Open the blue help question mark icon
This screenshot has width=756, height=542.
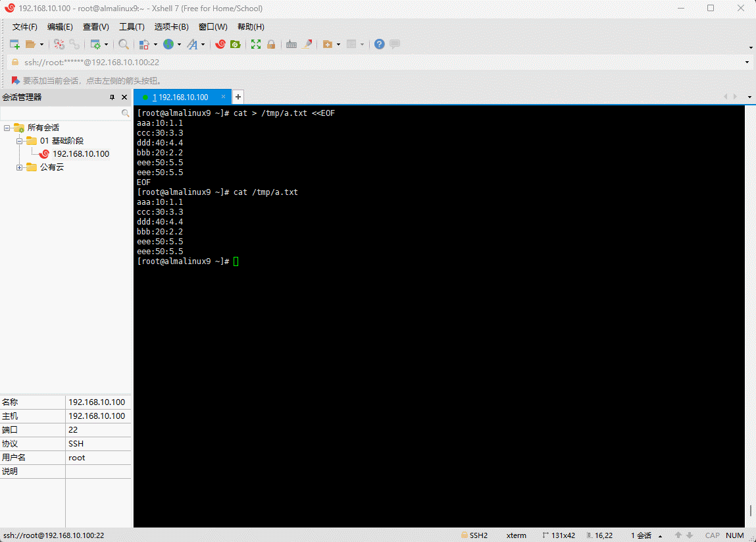pos(380,44)
